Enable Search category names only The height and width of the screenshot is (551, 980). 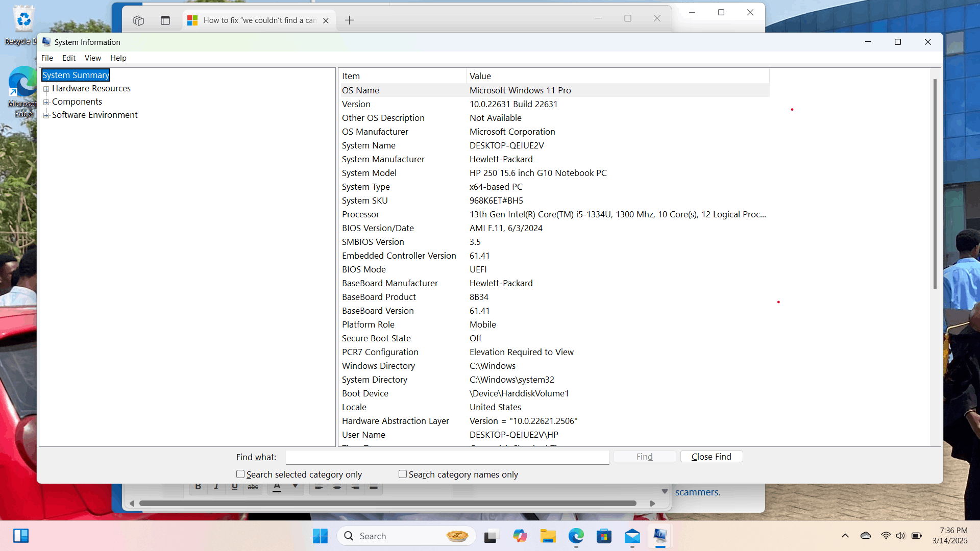[x=403, y=474]
